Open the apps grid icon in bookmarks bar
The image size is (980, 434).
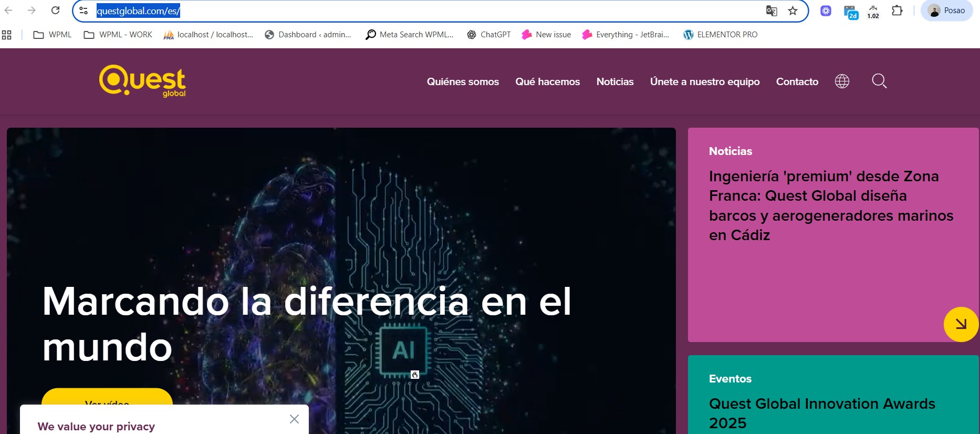tap(7, 35)
